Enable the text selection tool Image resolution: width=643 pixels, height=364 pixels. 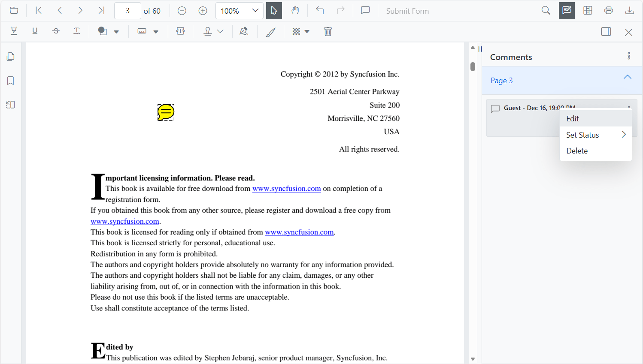pyautogui.click(x=274, y=10)
